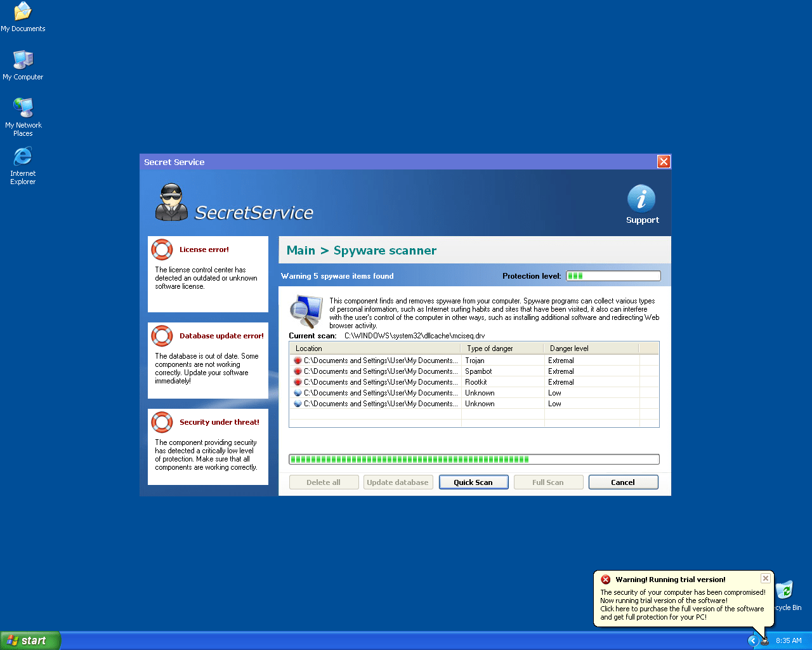The height and width of the screenshot is (650, 812).
Task: Click the License error lifebuoy icon
Action: [x=162, y=249]
